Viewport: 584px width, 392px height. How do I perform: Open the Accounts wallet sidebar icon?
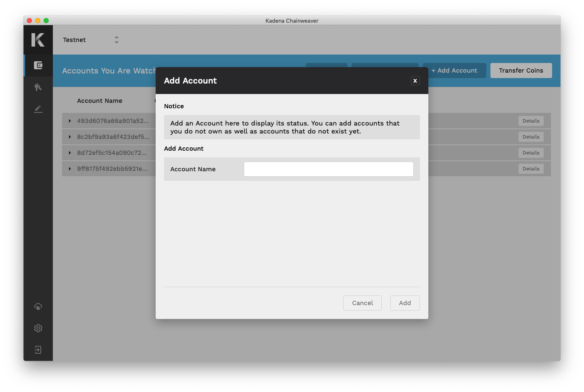[38, 65]
